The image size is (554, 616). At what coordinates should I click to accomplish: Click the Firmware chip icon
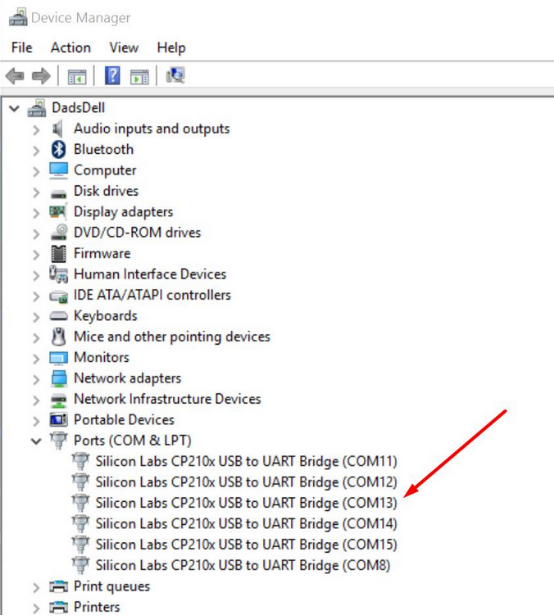(59, 253)
